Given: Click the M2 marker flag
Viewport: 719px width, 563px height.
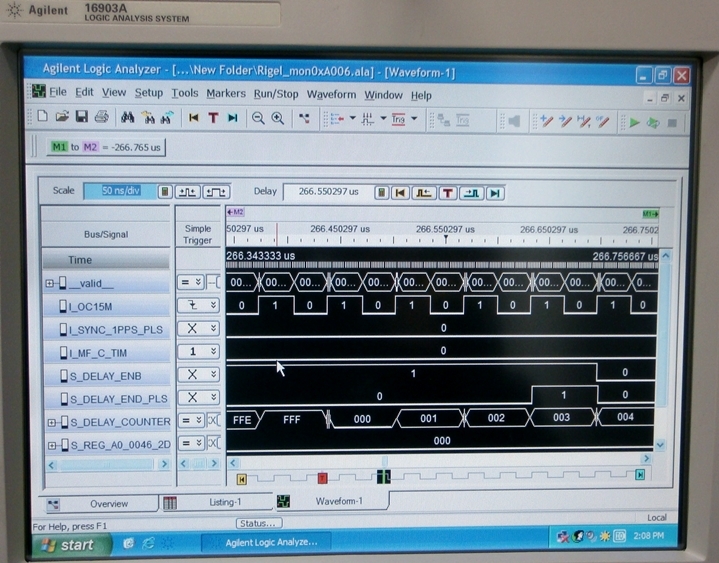Looking at the screenshot, I should coord(236,212).
